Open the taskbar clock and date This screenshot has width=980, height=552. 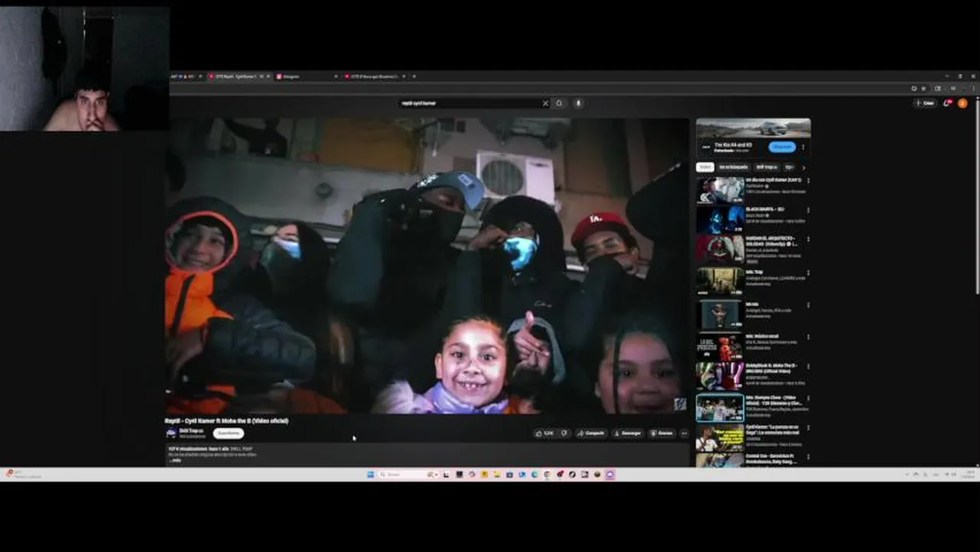(969, 475)
